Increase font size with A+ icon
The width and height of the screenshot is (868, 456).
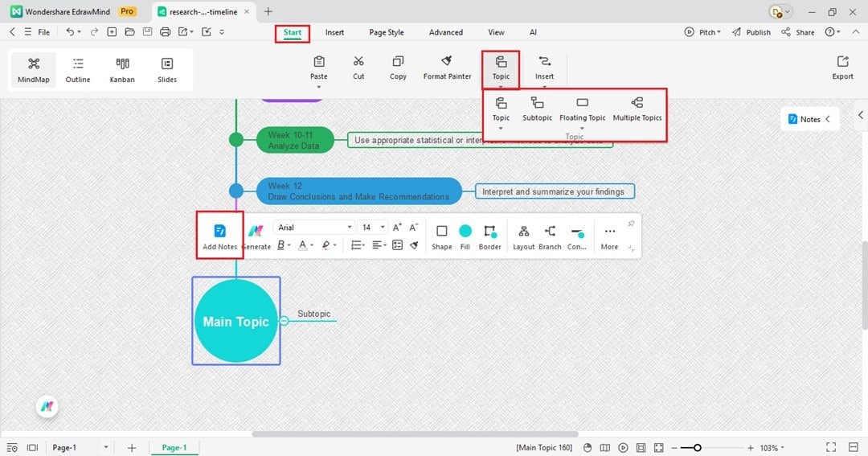coord(397,227)
